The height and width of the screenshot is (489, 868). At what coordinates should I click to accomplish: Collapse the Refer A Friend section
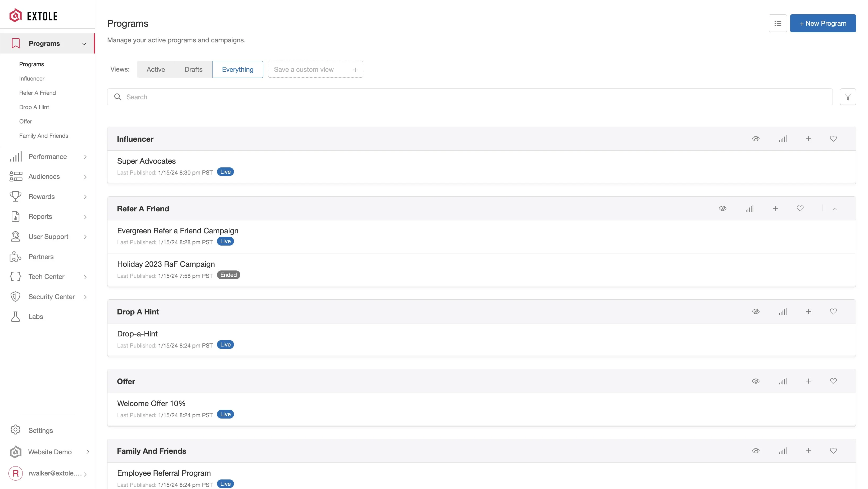[x=834, y=209]
